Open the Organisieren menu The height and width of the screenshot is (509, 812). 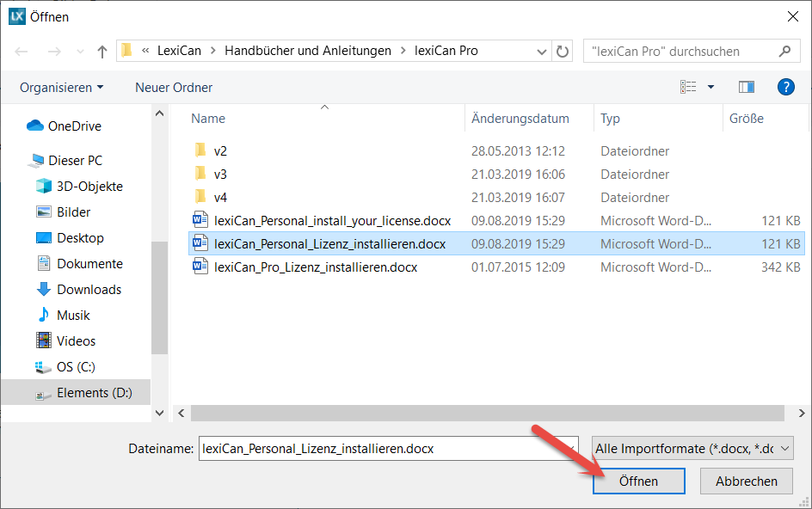(61, 88)
